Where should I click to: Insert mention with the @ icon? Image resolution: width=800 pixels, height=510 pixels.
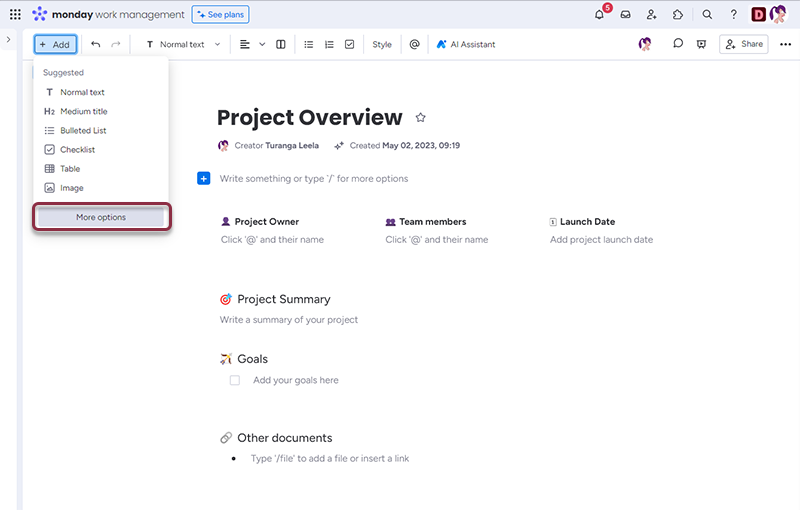414,44
